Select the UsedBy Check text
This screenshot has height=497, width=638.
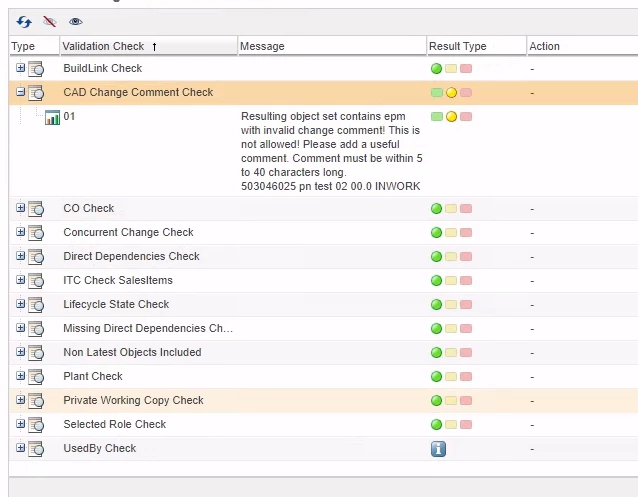coord(99,449)
